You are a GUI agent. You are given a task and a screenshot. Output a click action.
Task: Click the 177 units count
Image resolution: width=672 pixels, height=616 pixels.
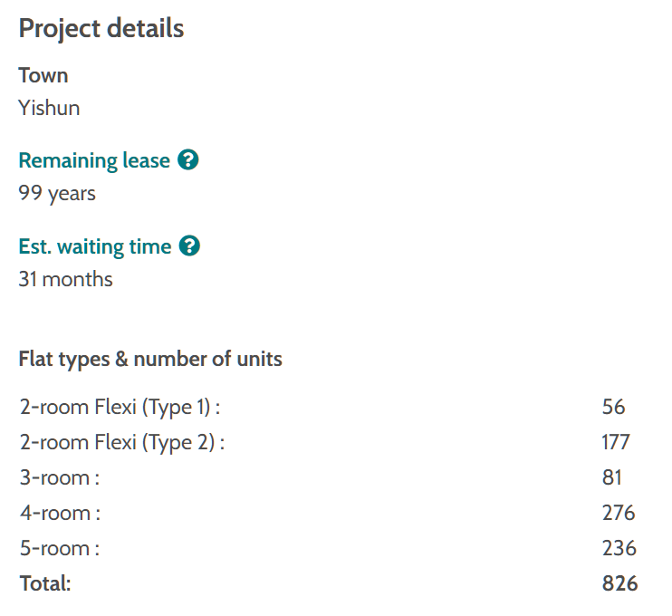[616, 443]
